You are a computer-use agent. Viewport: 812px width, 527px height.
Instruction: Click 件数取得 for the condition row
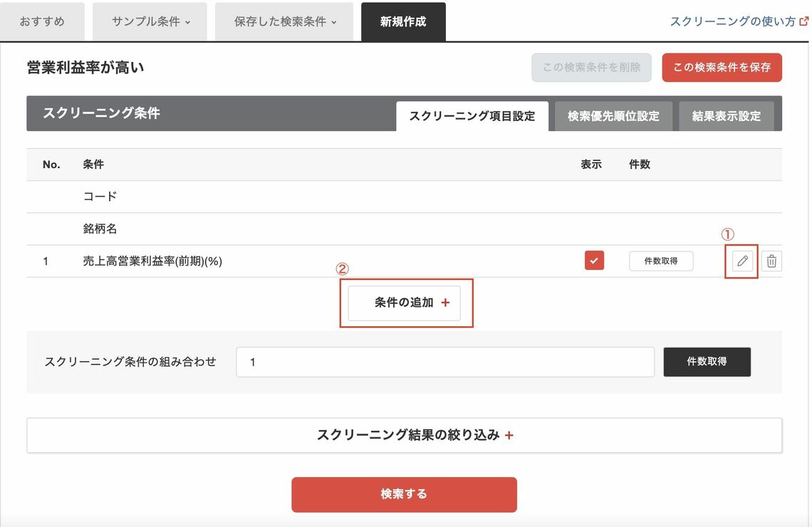point(661,261)
